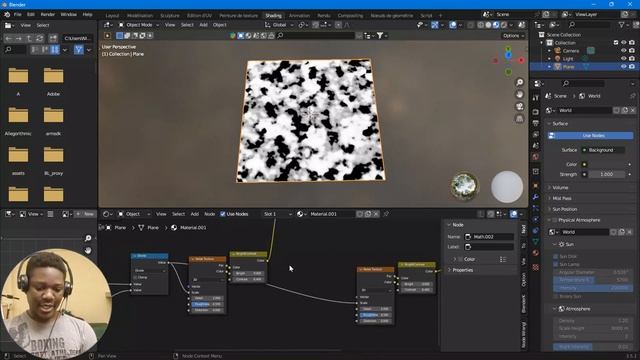Screen dimensions: 640x360
Task: Toggle Collection visibility eye in outliner
Action: click(624, 42)
